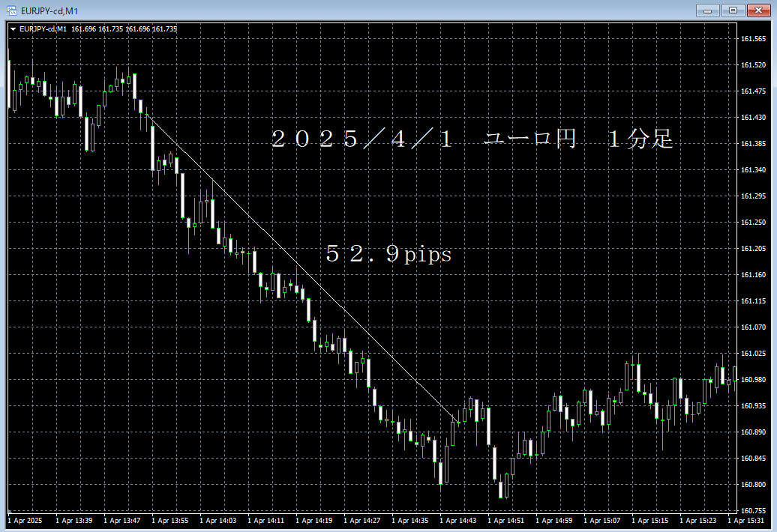Click the 160.890 price axis label
Image resolution: width=777 pixels, height=532 pixels.
753,432
